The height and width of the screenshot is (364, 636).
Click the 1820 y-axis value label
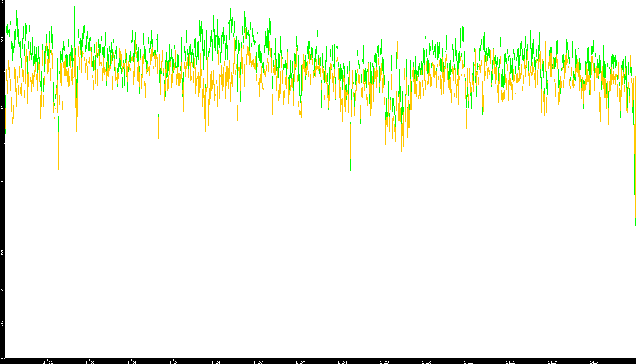2,253
